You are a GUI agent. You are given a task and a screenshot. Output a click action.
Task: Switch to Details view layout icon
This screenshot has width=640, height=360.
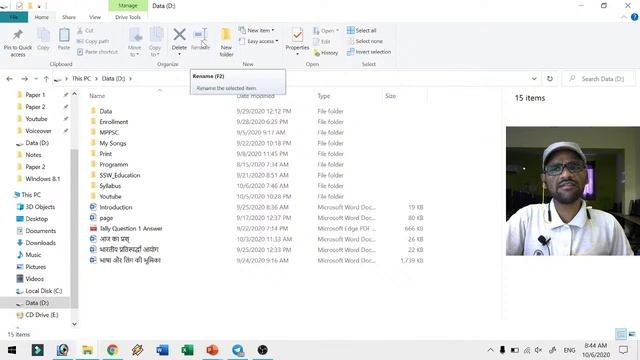pos(621,334)
